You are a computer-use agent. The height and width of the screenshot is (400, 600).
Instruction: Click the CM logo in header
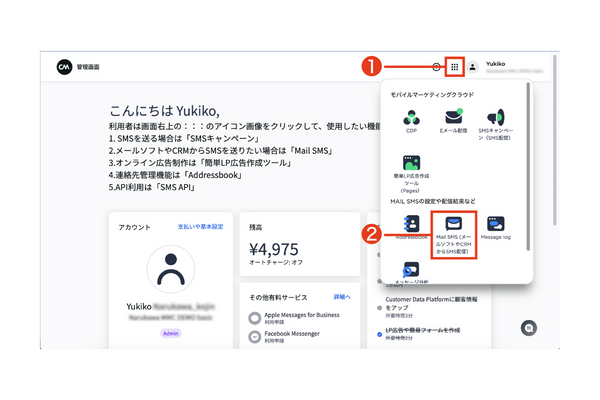click(65, 67)
